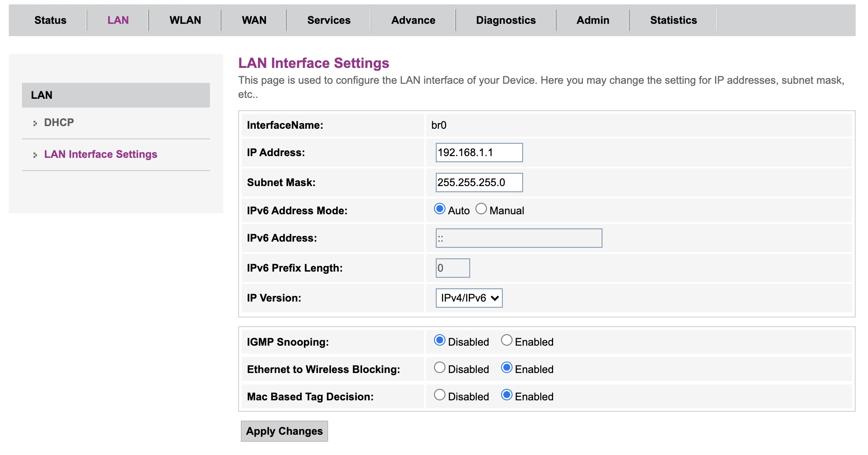The image size is (868, 455).
Task: Switch to the WLAN tab
Action: pyautogui.click(x=184, y=20)
